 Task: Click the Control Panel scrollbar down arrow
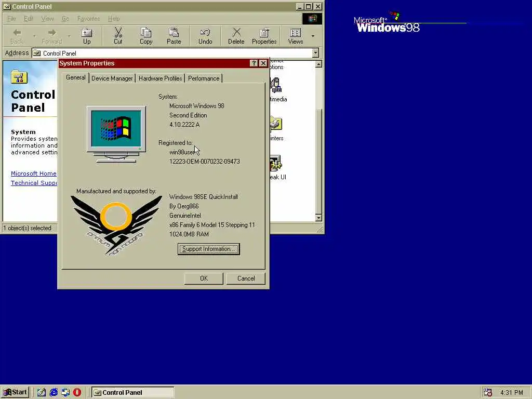tap(318, 218)
